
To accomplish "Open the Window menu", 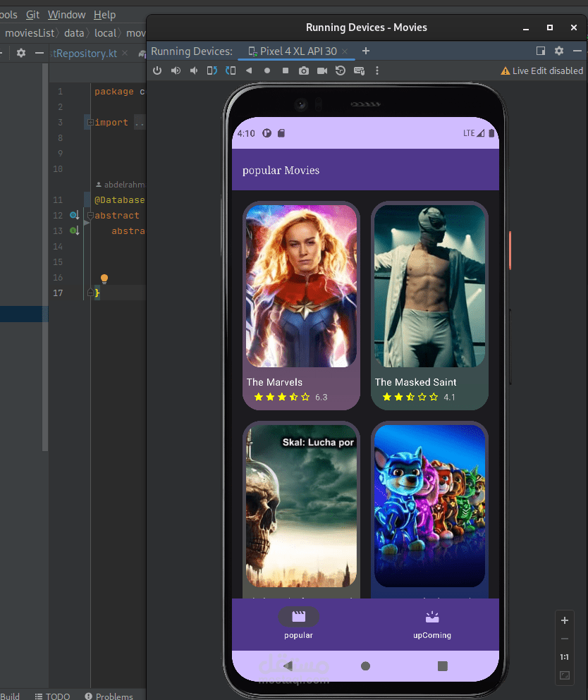I will 66,15.
